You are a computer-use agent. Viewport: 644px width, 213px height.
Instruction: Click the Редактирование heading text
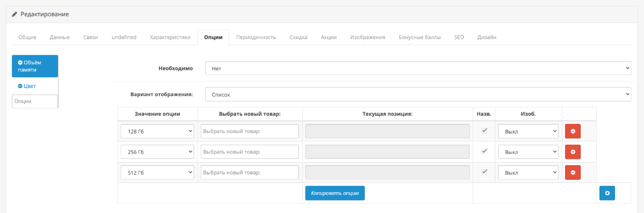click(x=45, y=14)
